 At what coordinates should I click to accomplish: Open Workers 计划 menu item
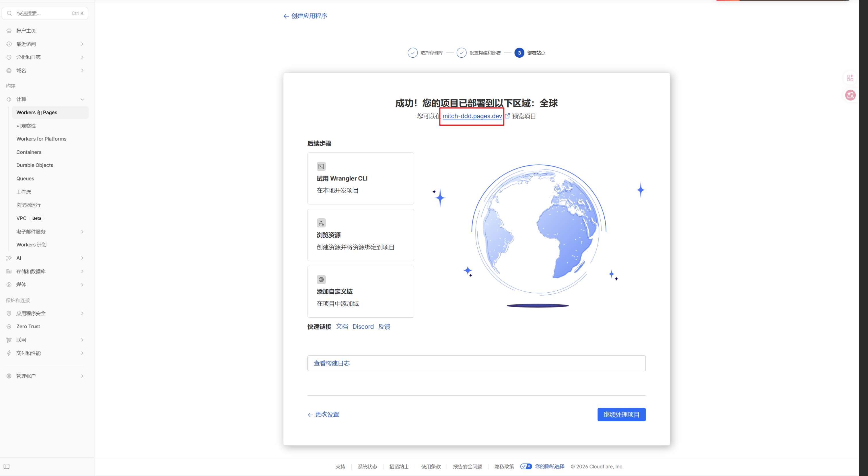(31, 245)
